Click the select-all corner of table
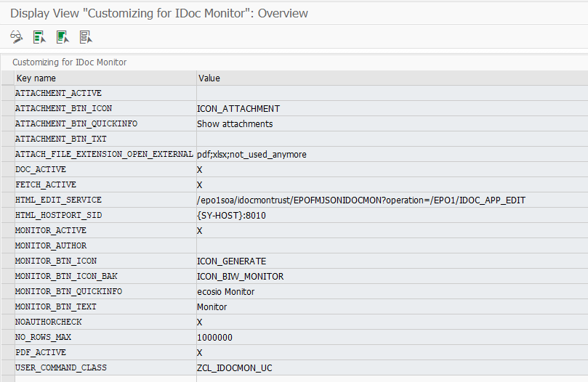588x382 pixels. pos(8,78)
